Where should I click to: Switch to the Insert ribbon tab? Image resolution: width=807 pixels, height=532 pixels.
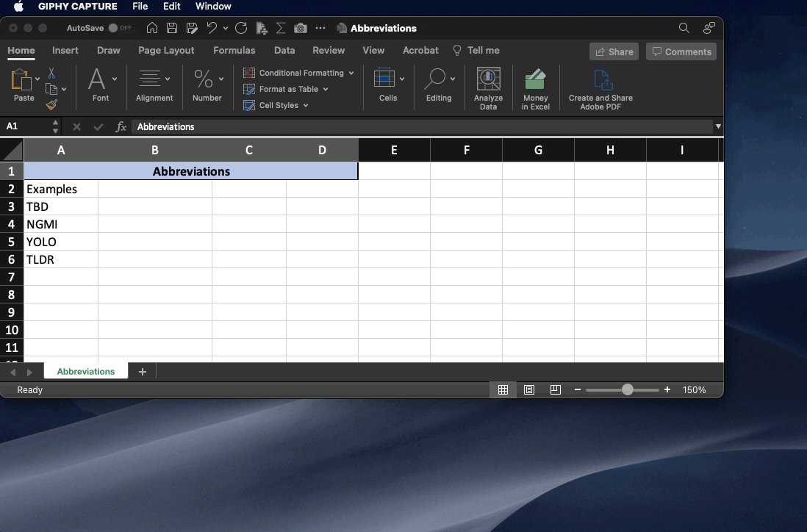click(65, 51)
